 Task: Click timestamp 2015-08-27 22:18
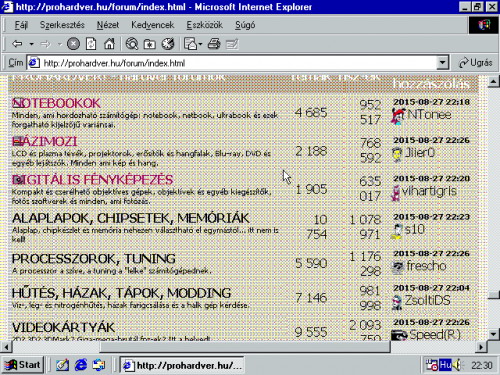point(432,102)
